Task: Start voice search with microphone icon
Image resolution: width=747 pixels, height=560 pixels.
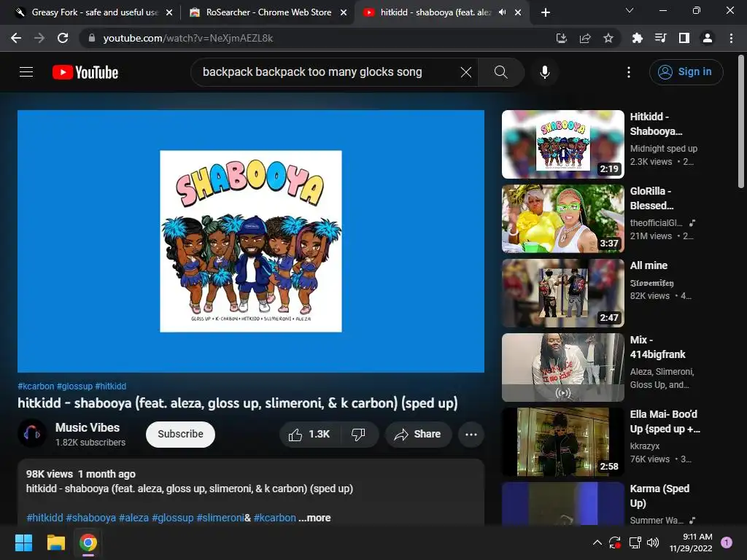Action: click(x=544, y=72)
